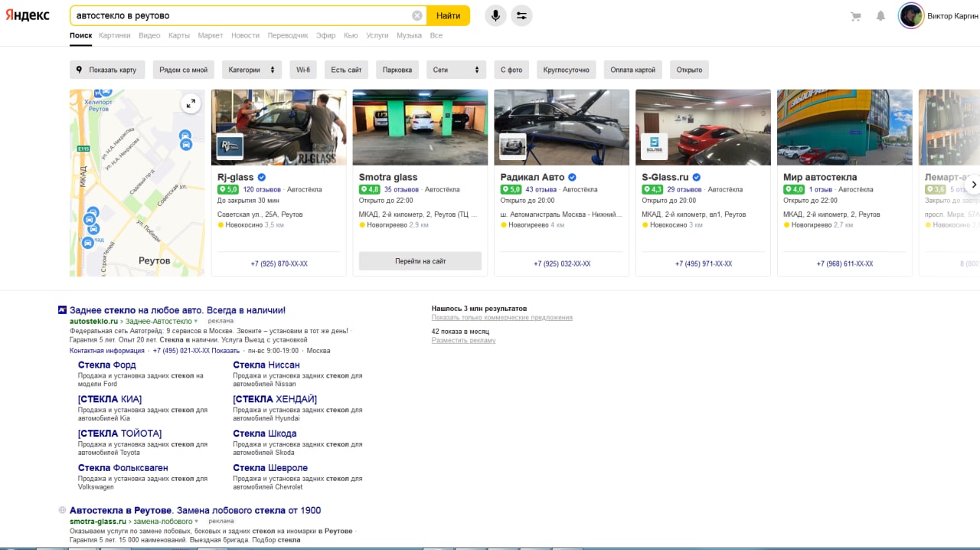Toggle С фото filter

tap(511, 70)
